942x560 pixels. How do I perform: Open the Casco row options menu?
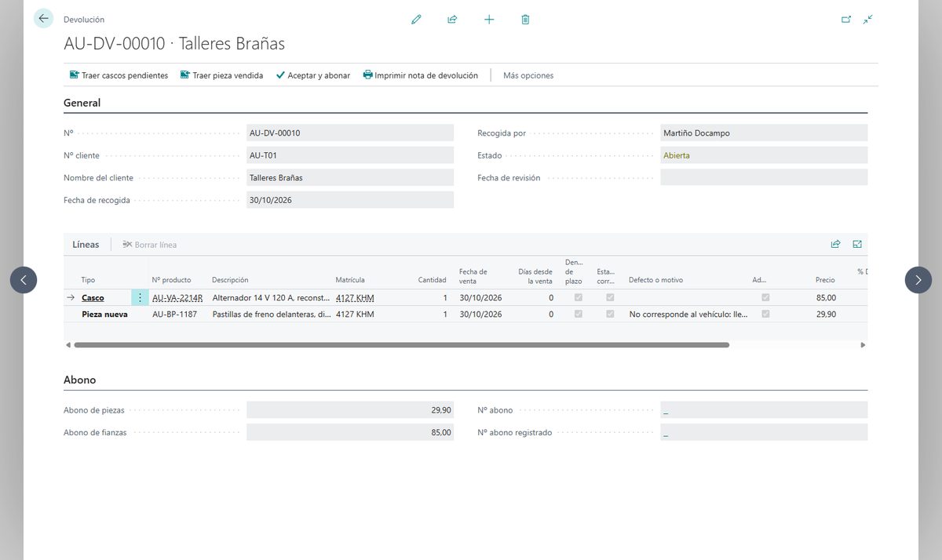point(140,298)
